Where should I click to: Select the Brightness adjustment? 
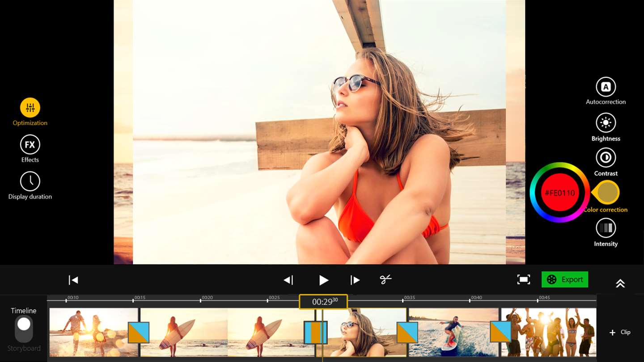tap(606, 123)
